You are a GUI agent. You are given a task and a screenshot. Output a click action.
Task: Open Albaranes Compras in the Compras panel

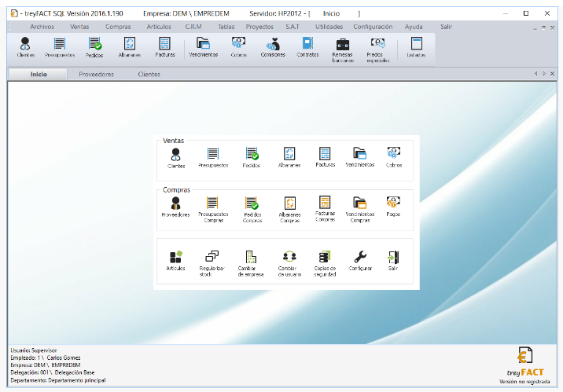pos(289,210)
